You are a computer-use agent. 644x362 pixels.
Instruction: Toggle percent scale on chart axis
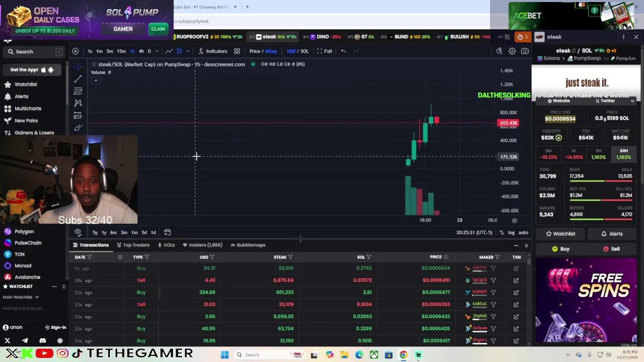pos(502,233)
